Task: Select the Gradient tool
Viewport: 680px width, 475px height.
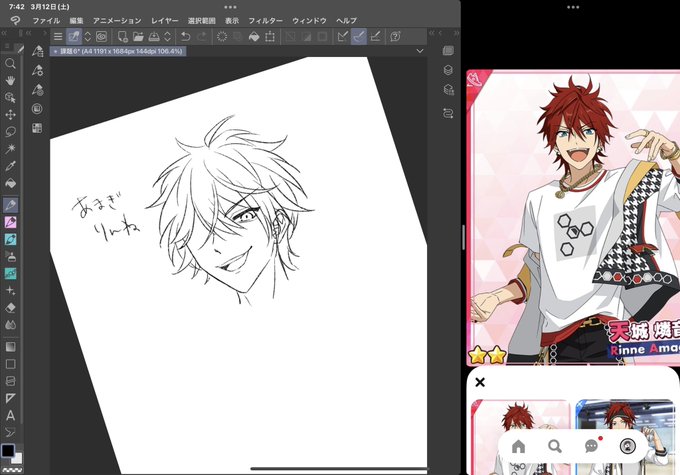Action: 10,347
